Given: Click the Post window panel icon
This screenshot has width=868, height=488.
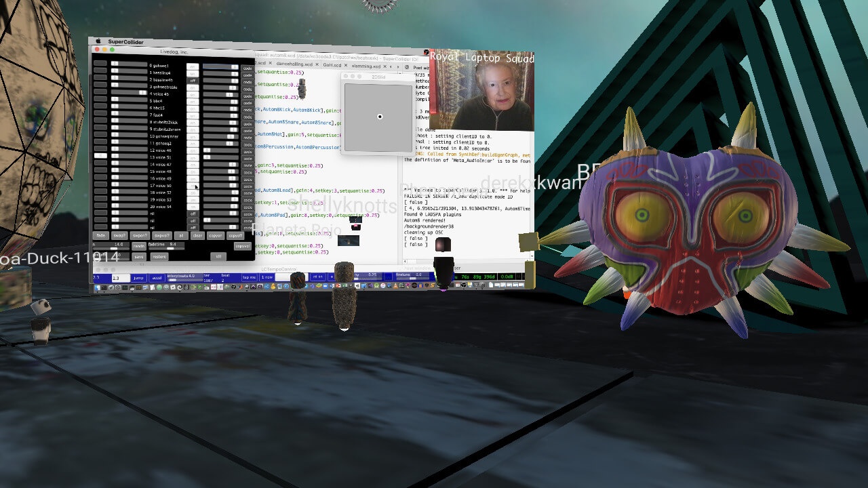Looking at the screenshot, I should pyautogui.click(x=407, y=67).
